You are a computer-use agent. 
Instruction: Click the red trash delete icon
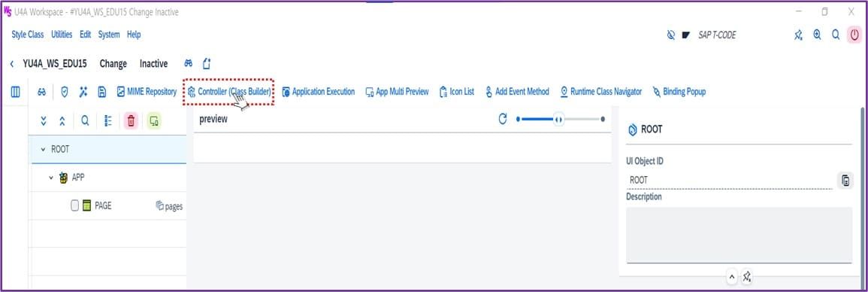(x=131, y=121)
